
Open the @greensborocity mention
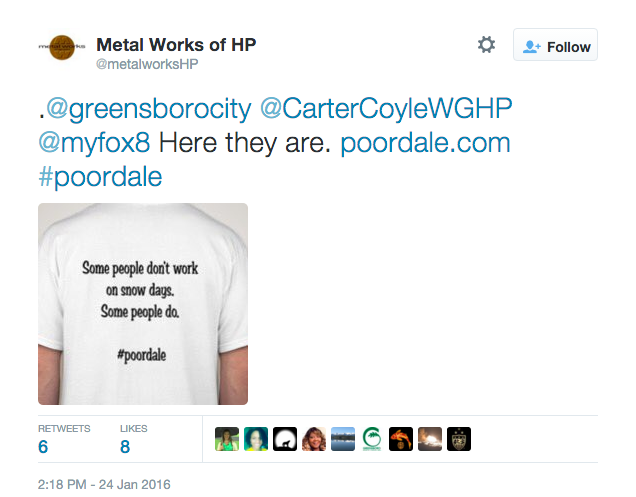tap(148, 110)
